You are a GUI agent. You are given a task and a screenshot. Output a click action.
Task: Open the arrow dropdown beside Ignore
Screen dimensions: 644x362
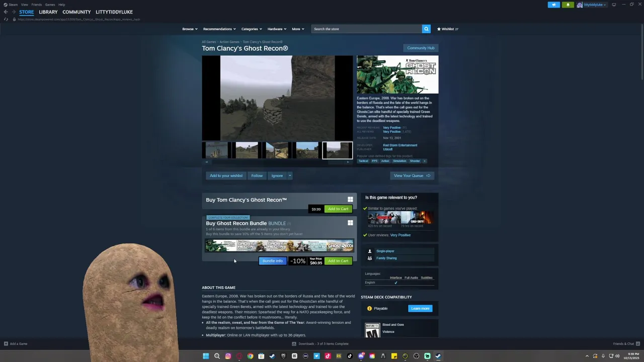(x=290, y=175)
